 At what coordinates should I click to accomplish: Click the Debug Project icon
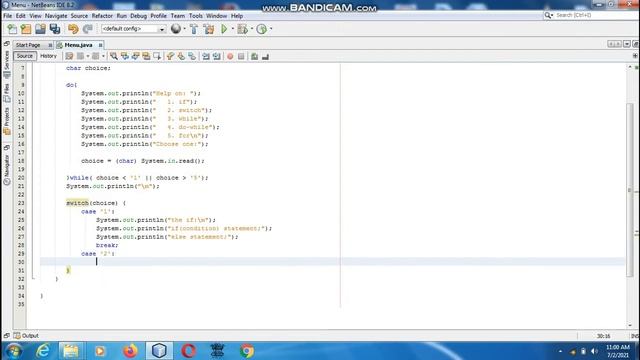point(242,29)
